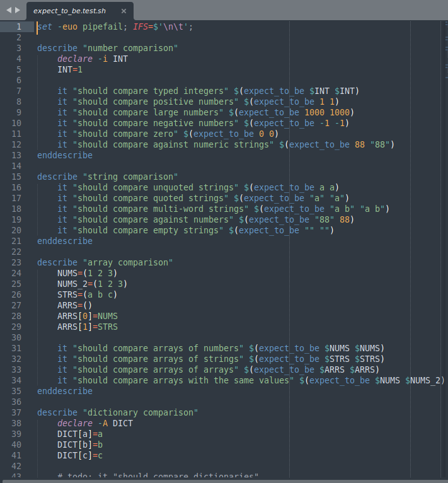Screen dimensions: 448x483
Task: Click '1000 1000' arguments on line 9
Action: point(327,112)
